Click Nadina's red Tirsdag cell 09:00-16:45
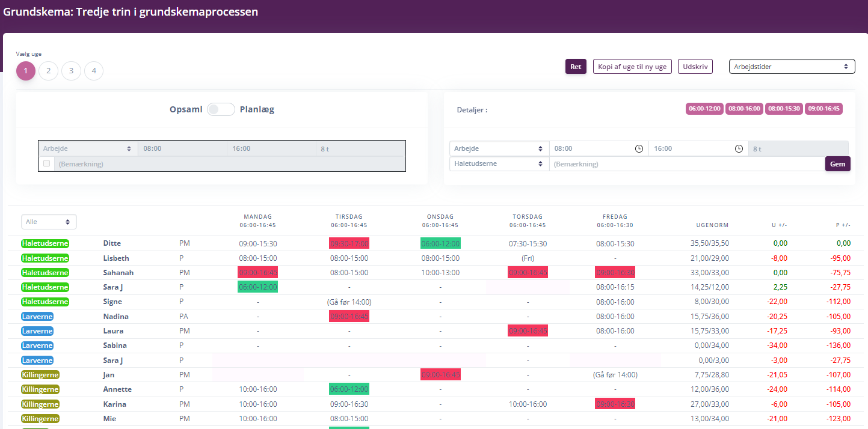Viewport: 868px width, 429px height. 349,316
